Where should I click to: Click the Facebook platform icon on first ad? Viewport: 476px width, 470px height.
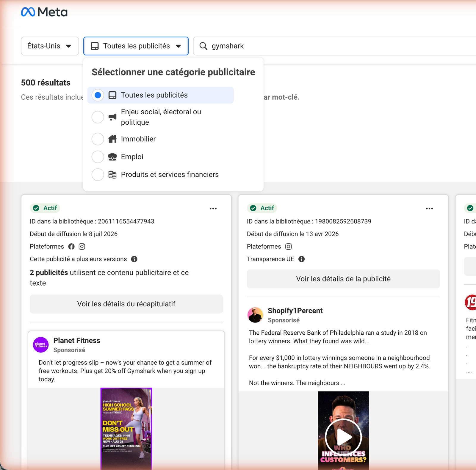coord(71,247)
